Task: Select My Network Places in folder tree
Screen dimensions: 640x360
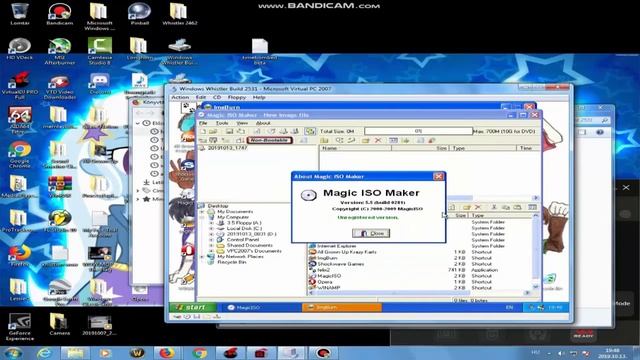Action: coord(240,257)
